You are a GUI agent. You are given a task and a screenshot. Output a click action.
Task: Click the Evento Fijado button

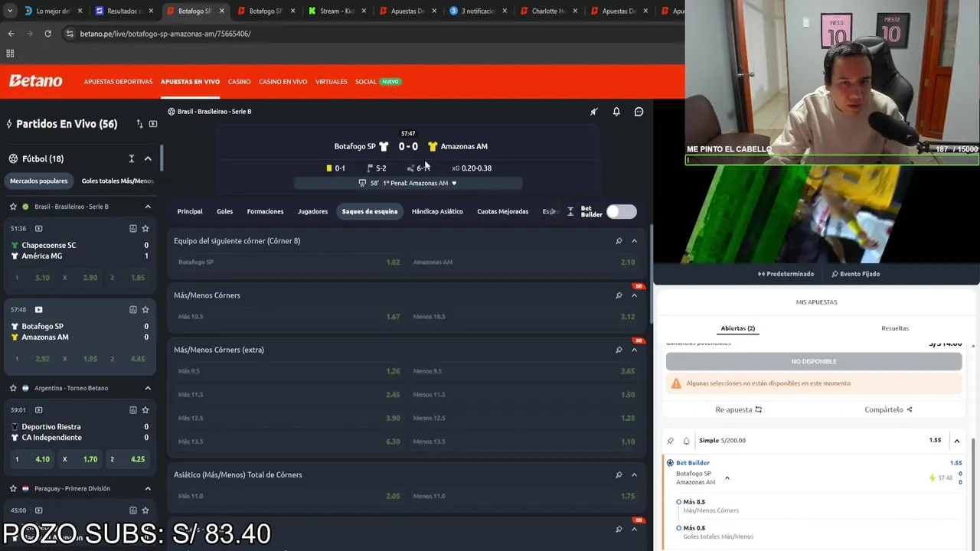pyautogui.click(x=855, y=274)
